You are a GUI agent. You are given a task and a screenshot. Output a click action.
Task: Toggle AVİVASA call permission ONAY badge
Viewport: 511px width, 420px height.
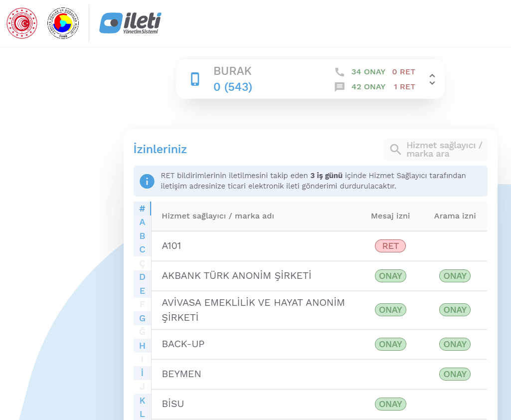point(455,310)
